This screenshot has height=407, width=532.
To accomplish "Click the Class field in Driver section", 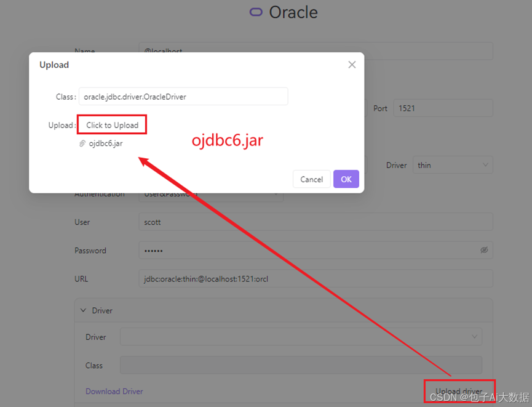I will pos(301,365).
